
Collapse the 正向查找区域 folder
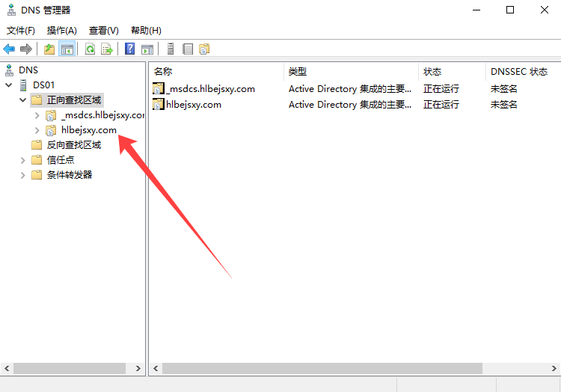(22, 100)
